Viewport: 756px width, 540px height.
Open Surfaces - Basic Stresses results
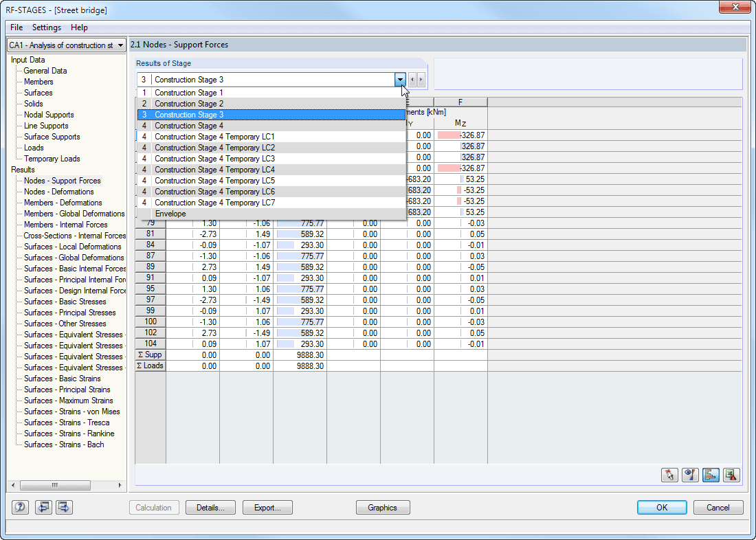(x=65, y=302)
